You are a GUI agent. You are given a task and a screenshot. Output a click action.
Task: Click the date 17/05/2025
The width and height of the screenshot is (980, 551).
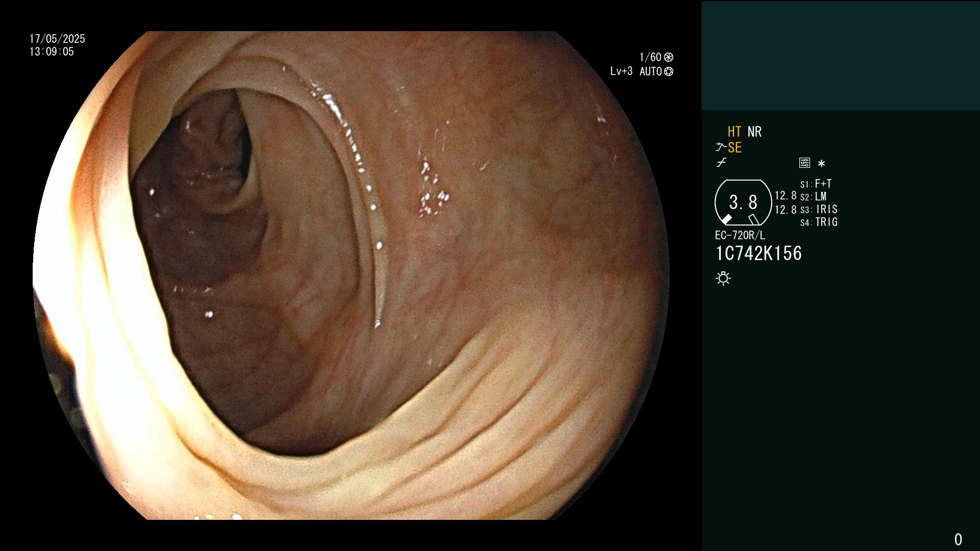pyautogui.click(x=57, y=39)
